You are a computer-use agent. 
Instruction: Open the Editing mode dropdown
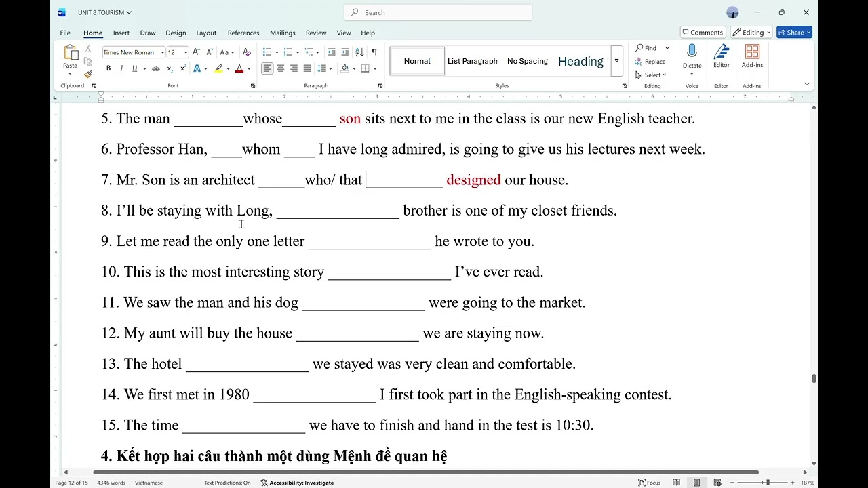click(x=751, y=33)
